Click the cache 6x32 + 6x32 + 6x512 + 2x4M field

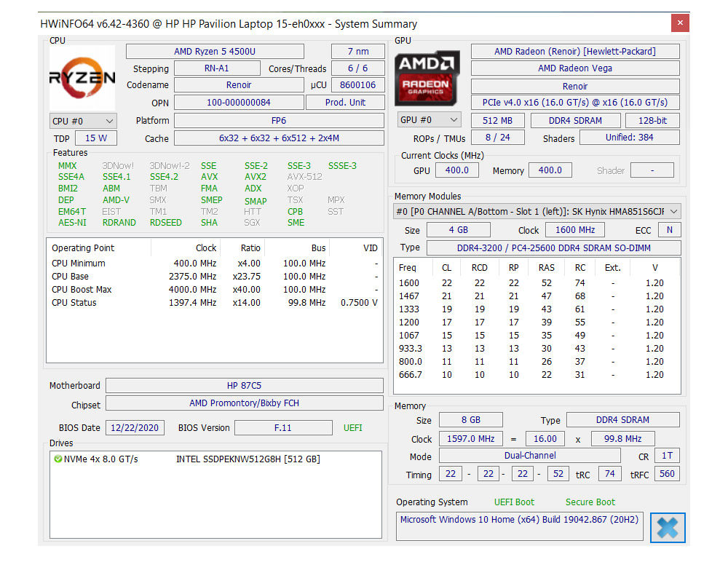tap(279, 138)
